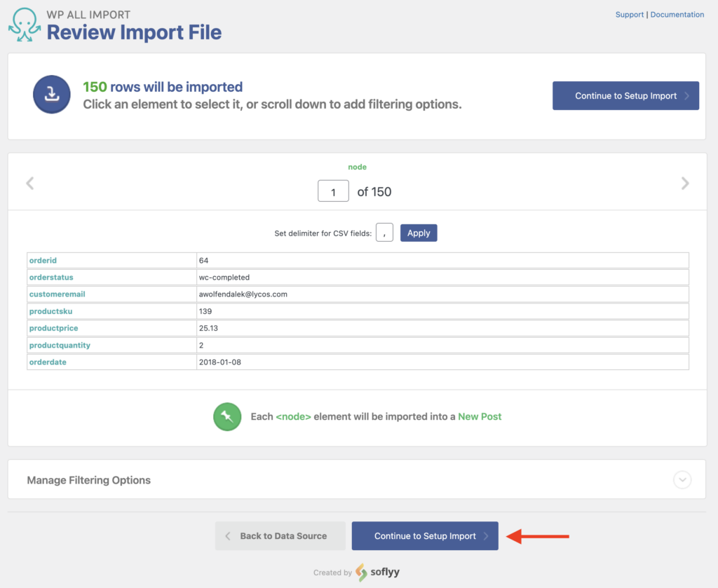Select the orderid field
The image size is (718, 588).
43,260
